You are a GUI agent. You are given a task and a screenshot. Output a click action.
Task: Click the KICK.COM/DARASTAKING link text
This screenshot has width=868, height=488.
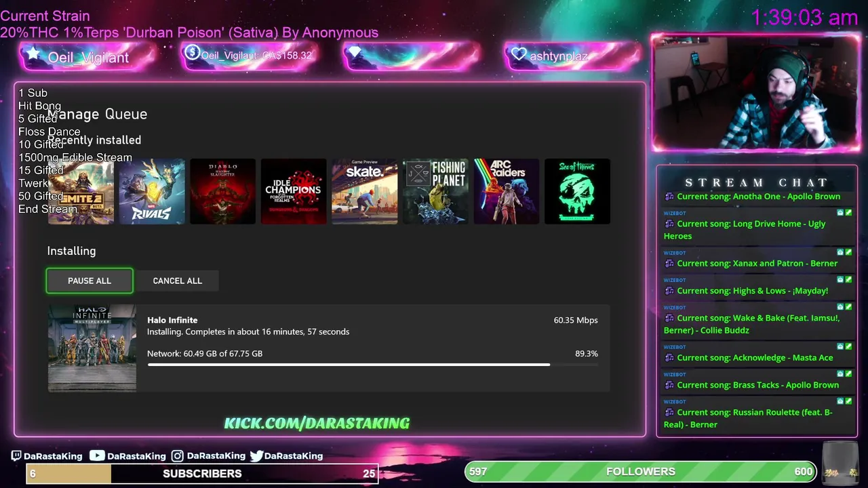coord(317,423)
